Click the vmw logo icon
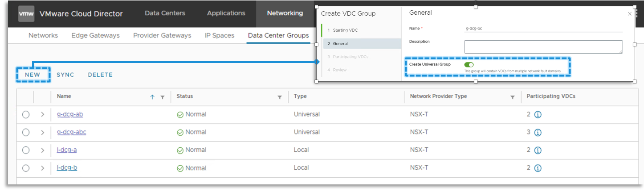Viewport: 644px width, 192px height. click(26, 13)
